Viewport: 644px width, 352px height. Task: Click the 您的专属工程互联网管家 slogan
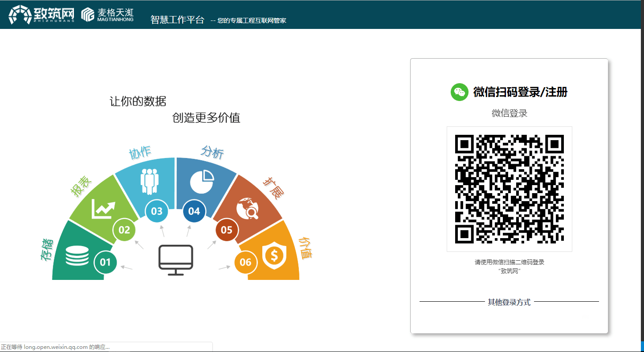[x=252, y=20]
